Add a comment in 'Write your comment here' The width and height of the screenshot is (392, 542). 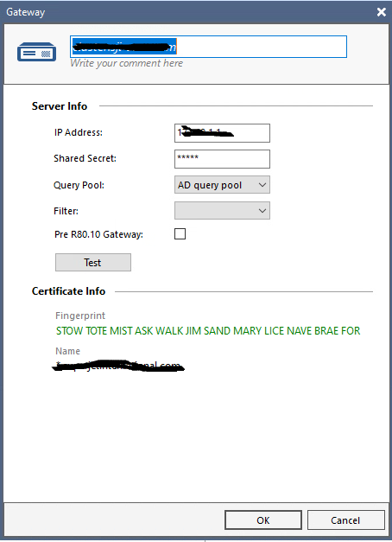[x=126, y=63]
